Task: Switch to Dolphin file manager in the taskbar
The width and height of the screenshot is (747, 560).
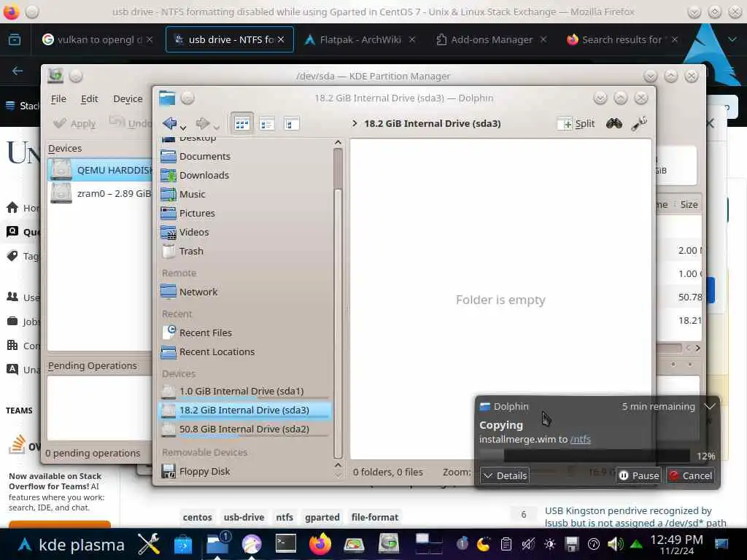Action: pos(217,544)
